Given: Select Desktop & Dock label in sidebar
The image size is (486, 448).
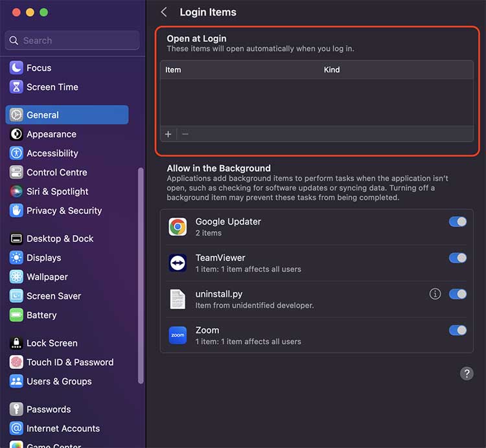Looking at the screenshot, I should pyautogui.click(x=60, y=239).
